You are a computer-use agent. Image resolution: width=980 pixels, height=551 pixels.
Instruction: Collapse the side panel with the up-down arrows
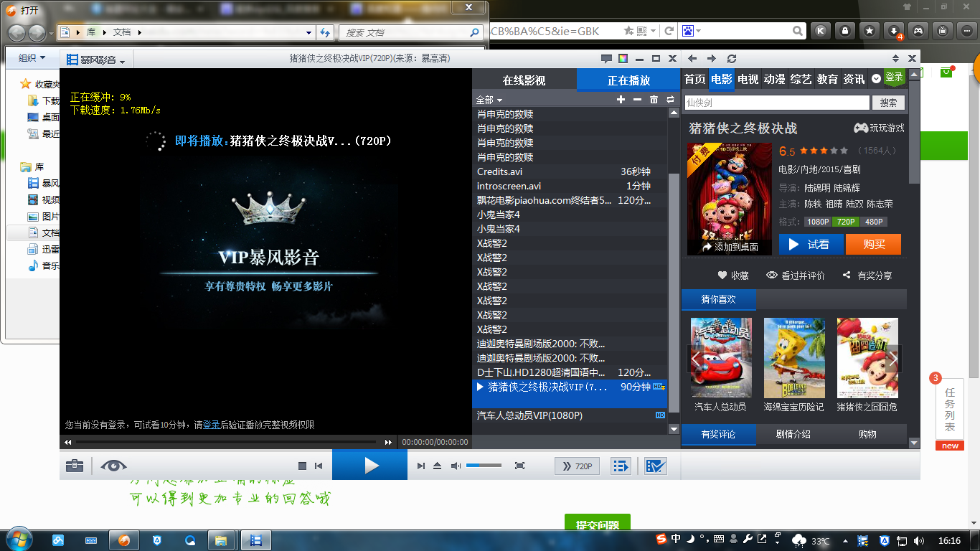point(895,59)
